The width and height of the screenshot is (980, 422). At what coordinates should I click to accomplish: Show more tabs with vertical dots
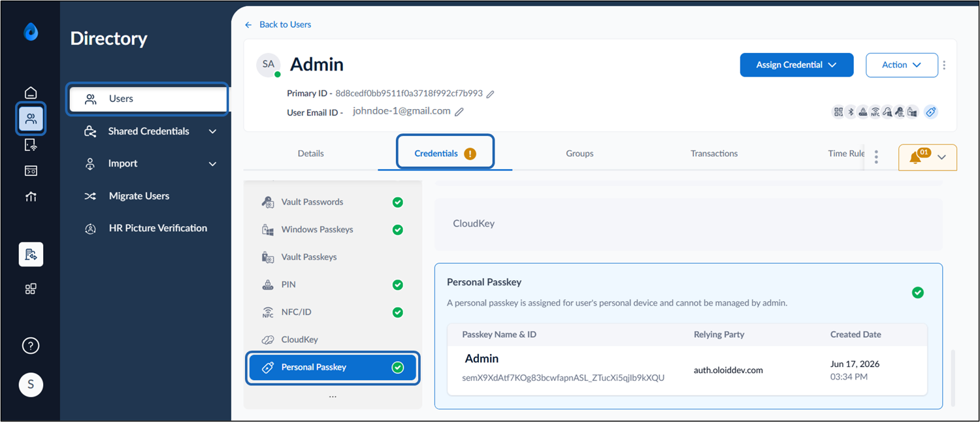(876, 157)
